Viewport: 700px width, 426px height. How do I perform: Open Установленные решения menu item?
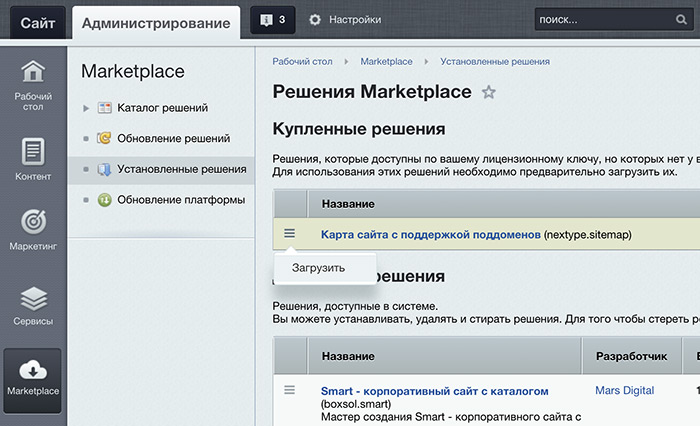(182, 169)
